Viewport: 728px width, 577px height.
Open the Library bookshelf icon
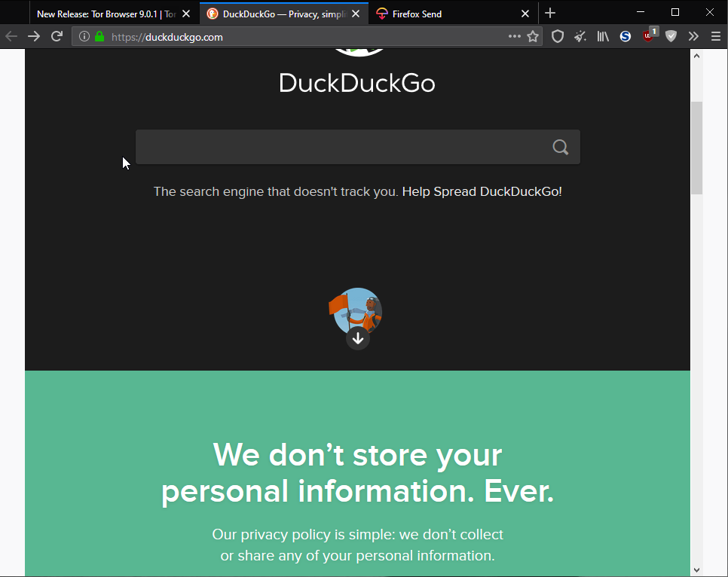(603, 36)
